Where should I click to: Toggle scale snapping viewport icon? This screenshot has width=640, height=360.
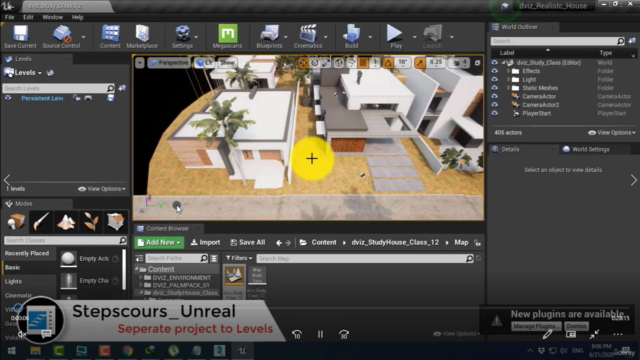420,63
